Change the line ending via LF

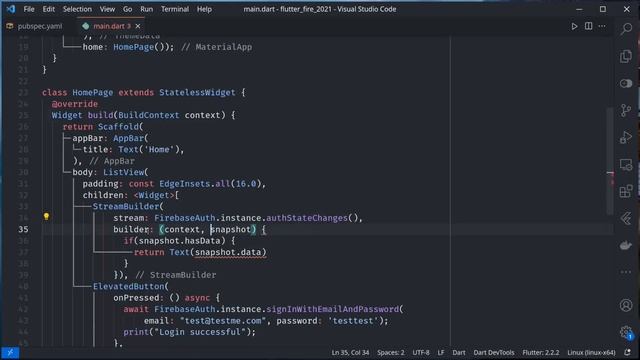pyautogui.click(x=441, y=353)
